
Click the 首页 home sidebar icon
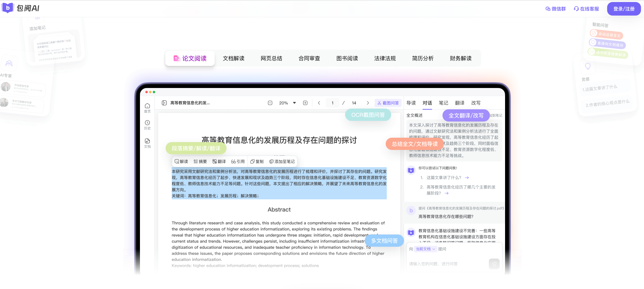pyautogui.click(x=147, y=108)
